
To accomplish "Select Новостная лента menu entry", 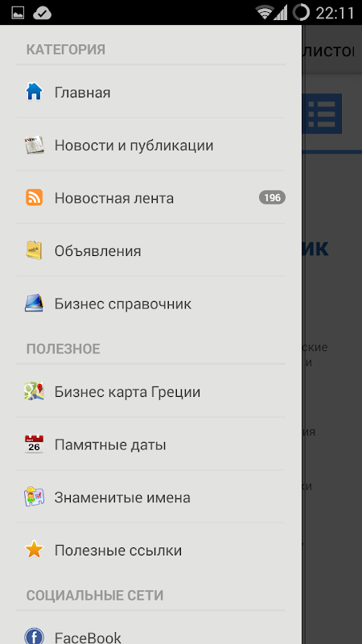I will coord(151,197).
